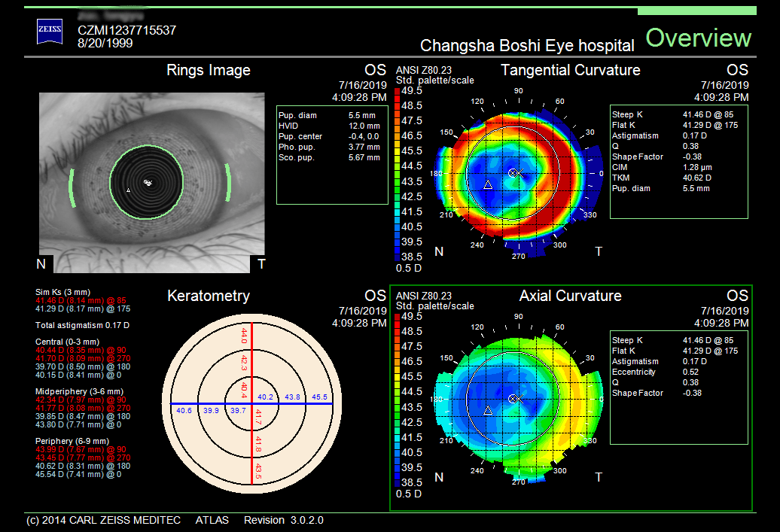Click the Sco. pup. 5.67 mm row
Viewport: 780px width, 532px height.
point(329,157)
